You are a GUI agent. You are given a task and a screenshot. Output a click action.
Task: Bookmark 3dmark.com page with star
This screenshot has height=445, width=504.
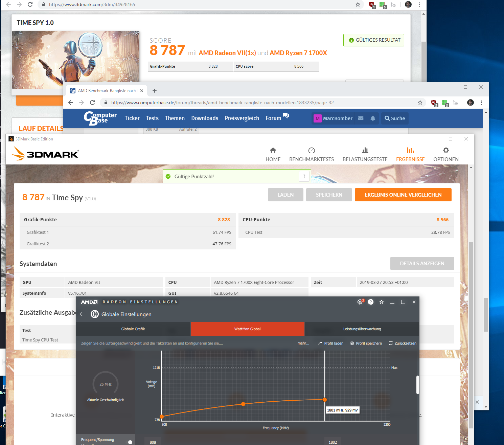tap(358, 4)
